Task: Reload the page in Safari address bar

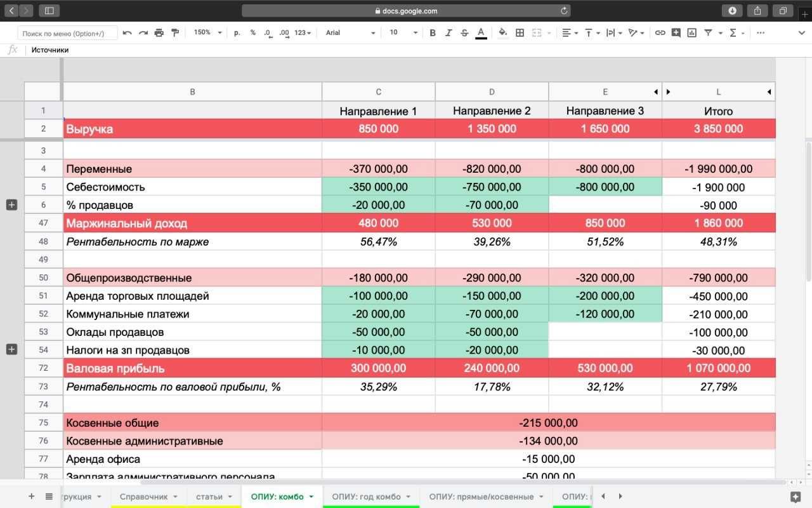Action: pos(563,11)
